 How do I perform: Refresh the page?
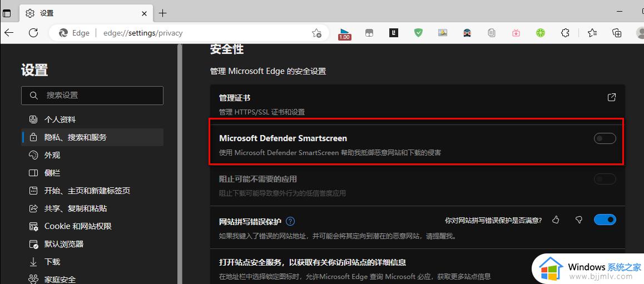(33, 33)
